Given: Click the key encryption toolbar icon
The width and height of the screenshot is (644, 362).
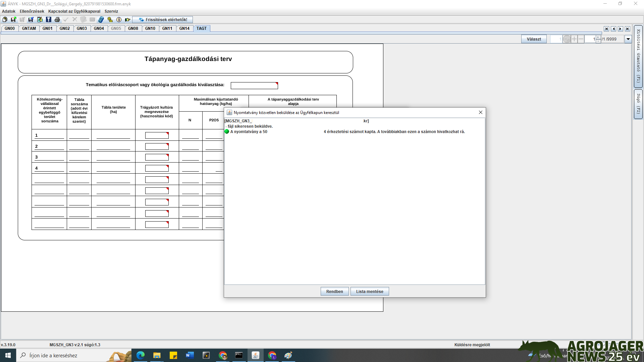Looking at the screenshot, I should click(x=49, y=19).
